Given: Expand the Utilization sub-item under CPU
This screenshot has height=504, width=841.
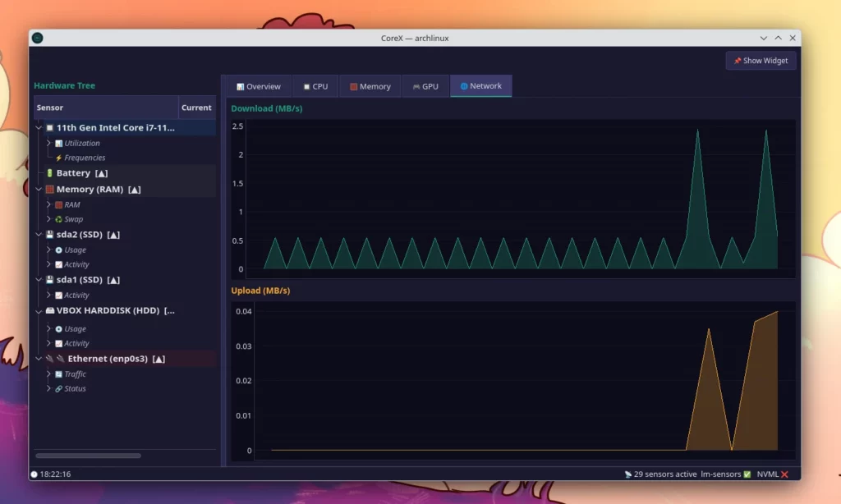Looking at the screenshot, I should click(x=48, y=143).
